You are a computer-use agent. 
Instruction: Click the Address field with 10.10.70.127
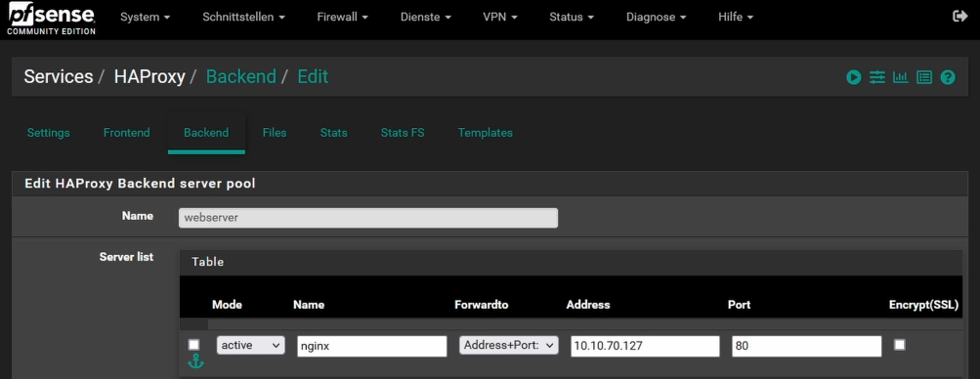click(645, 346)
